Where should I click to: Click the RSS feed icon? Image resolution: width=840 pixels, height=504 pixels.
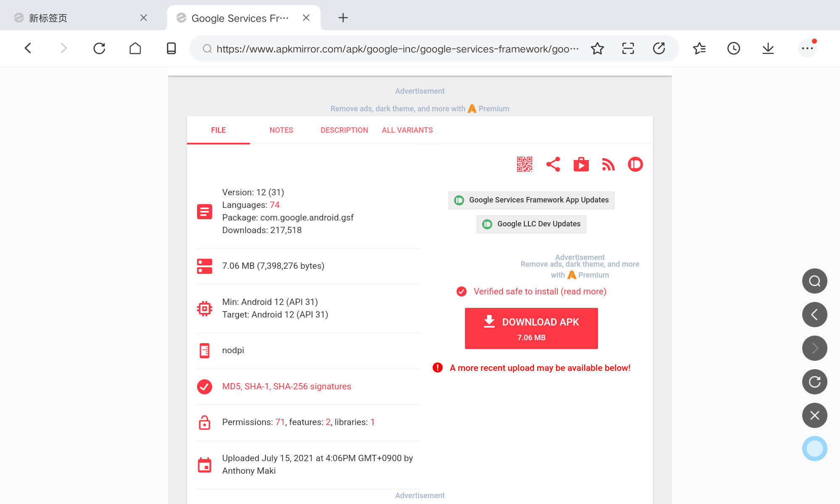(608, 164)
